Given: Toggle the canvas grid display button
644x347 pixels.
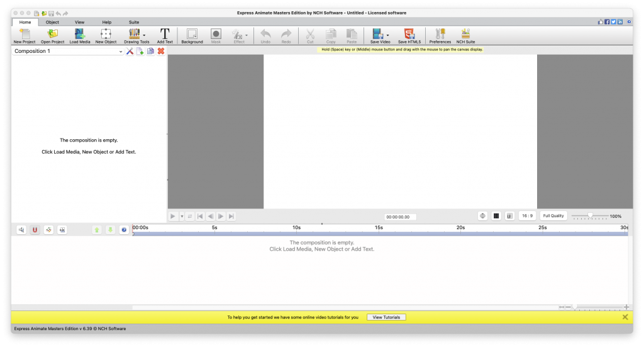Looking at the screenshot, I should coord(496,216).
